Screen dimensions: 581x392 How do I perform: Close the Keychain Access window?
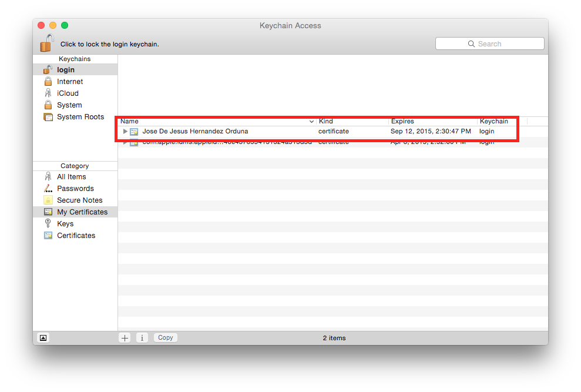pos(41,25)
